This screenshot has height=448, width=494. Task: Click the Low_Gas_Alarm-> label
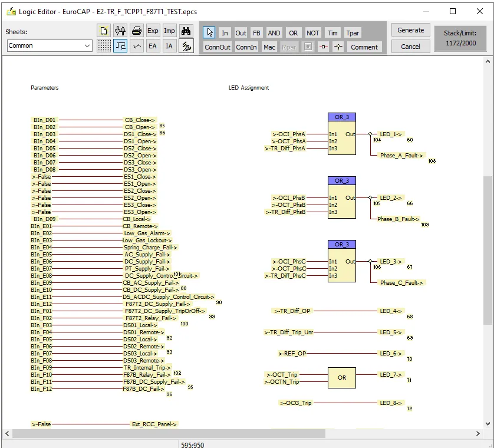point(147,233)
